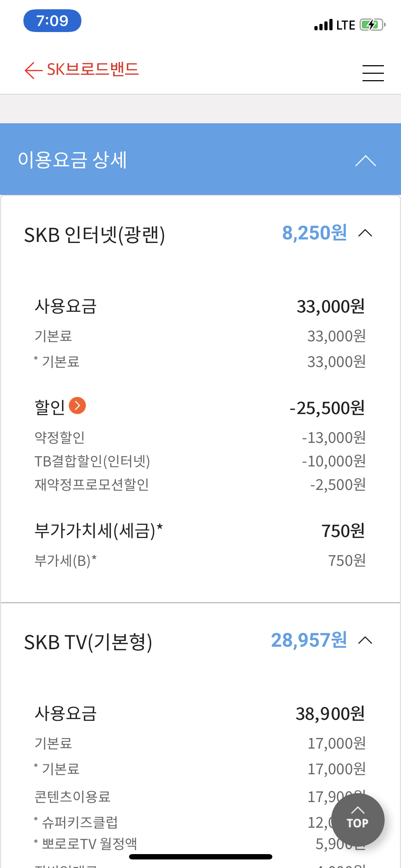Tap the 8,250원 total amount
Viewport: 401px width, 868px height.
314,233
